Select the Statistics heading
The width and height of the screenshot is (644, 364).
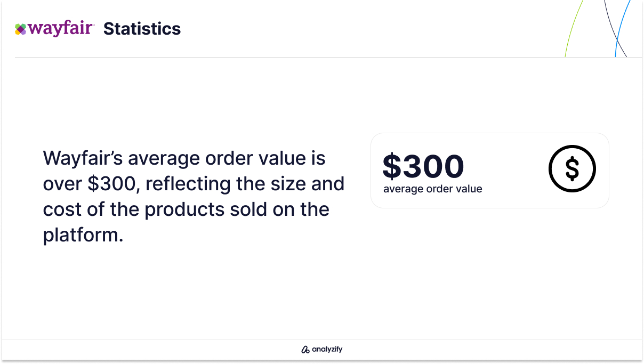coord(142,28)
